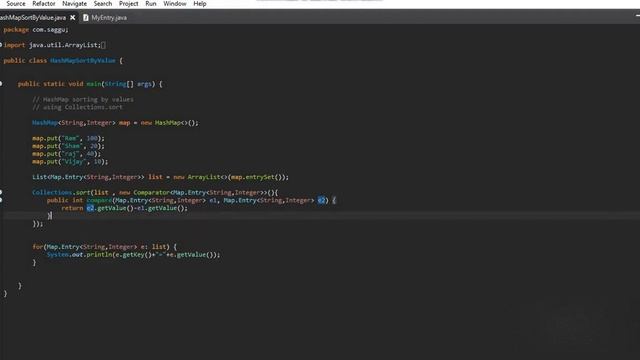Click e1.getValue() in the return statement
Viewport: 640px width, 360px height.
162,208
